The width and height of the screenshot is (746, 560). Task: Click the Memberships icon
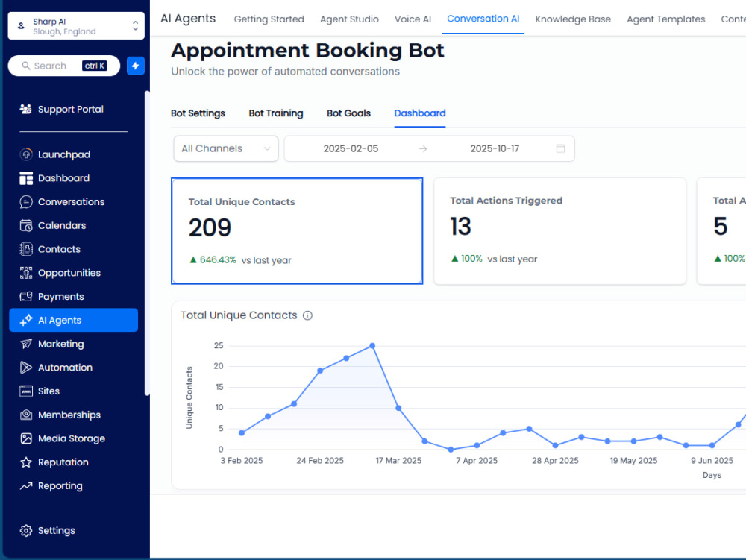26,415
